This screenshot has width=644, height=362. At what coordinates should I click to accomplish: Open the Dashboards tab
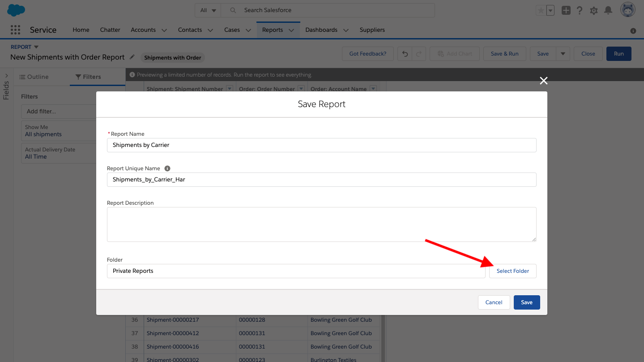click(321, 30)
